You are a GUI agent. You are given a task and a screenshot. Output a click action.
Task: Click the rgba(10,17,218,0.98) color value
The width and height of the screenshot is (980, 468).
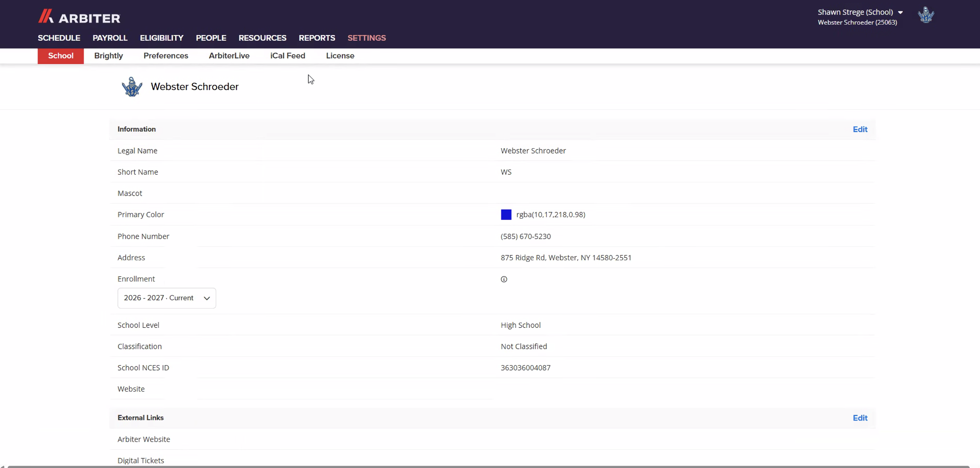pos(551,215)
